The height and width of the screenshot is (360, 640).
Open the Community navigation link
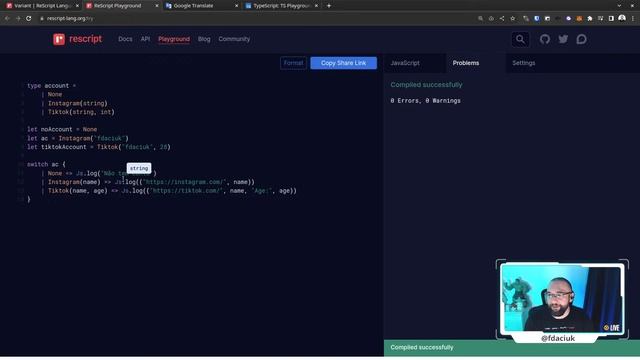[234, 39]
